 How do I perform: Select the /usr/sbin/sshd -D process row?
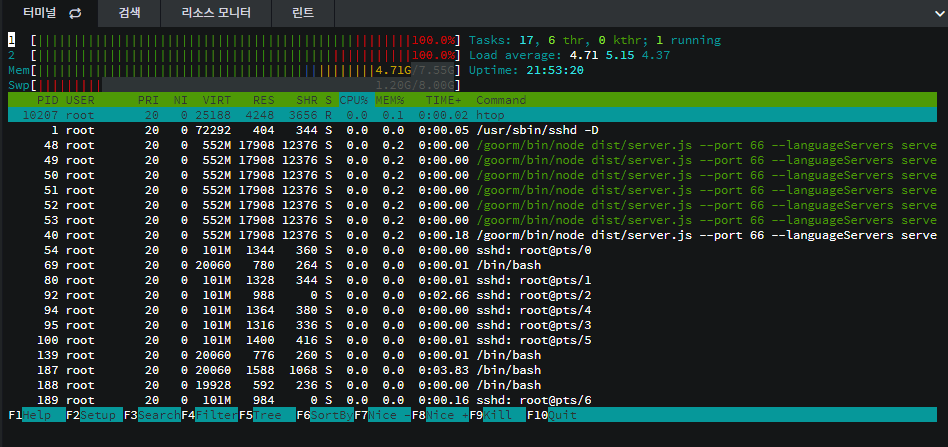click(x=472, y=130)
